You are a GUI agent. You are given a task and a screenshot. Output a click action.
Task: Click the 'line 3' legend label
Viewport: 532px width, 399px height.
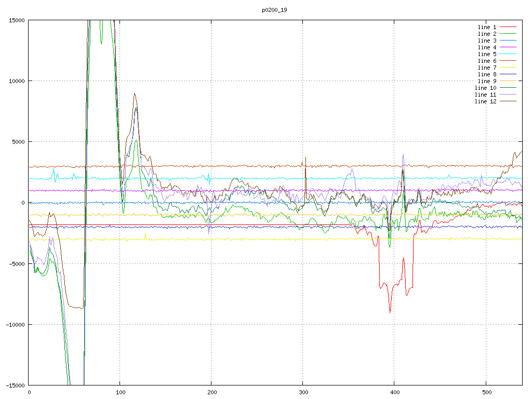(x=487, y=41)
